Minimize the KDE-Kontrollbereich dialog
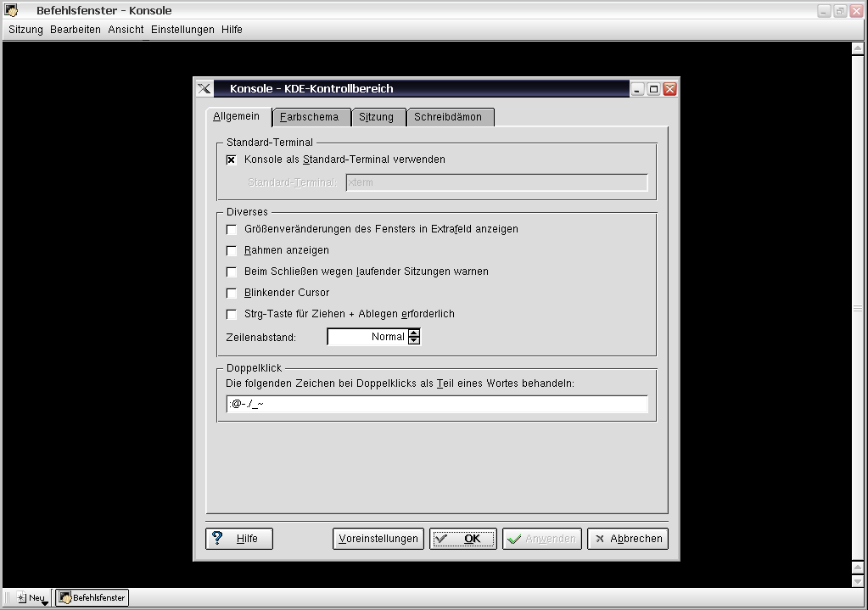Viewport: 868px width, 610px height. [x=638, y=89]
